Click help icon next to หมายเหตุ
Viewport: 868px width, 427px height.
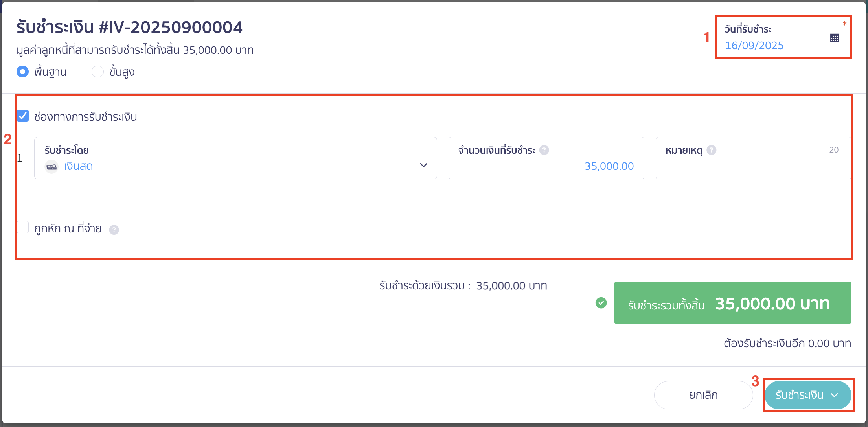coord(711,150)
